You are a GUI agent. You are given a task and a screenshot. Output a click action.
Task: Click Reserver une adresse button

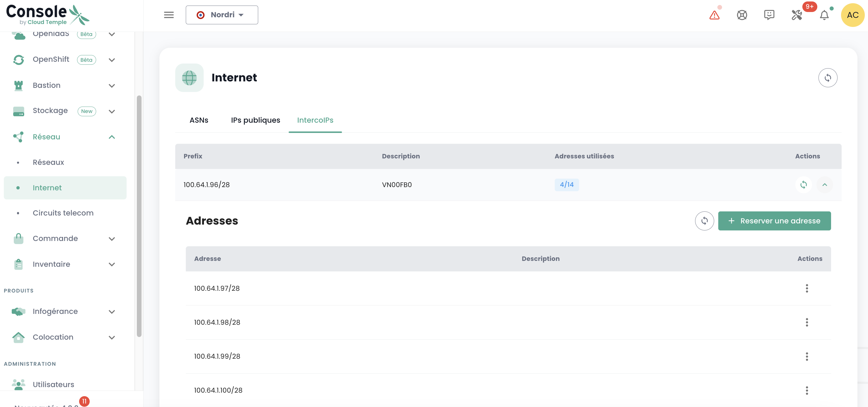(774, 221)
